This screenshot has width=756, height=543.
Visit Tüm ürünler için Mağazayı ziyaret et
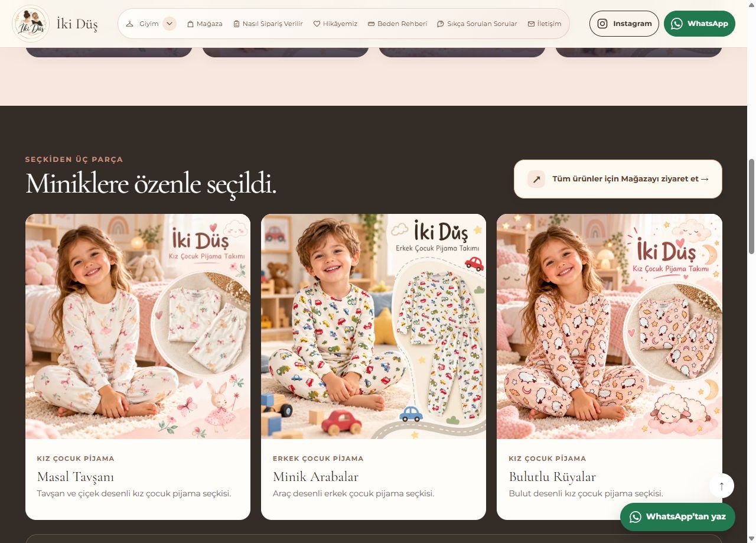point(618,179)
